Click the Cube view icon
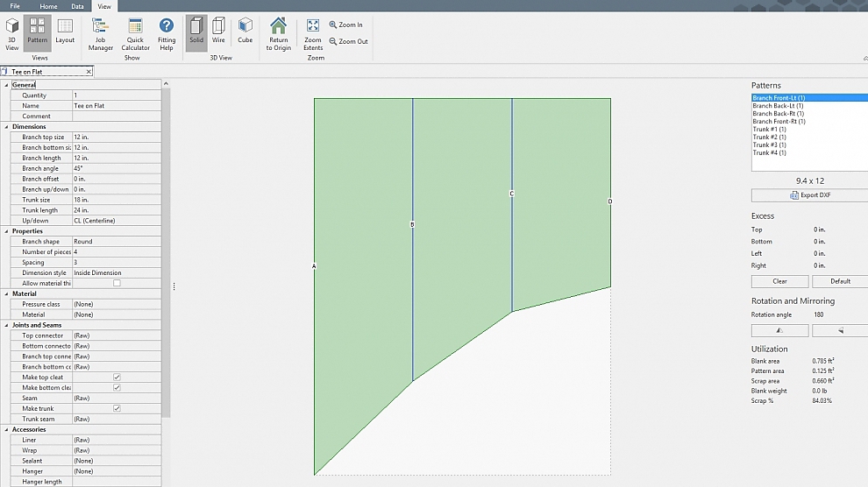Screen dimensions: 868x487 click(x=245, y=32)
